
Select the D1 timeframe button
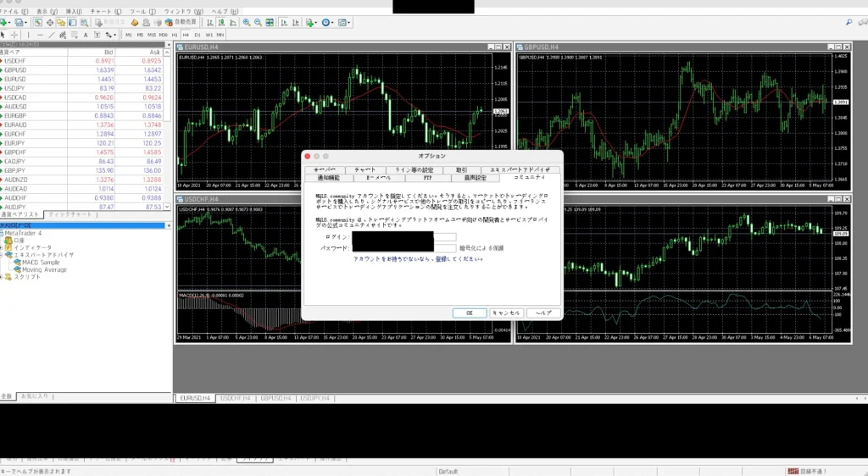(x=197, y=35)
